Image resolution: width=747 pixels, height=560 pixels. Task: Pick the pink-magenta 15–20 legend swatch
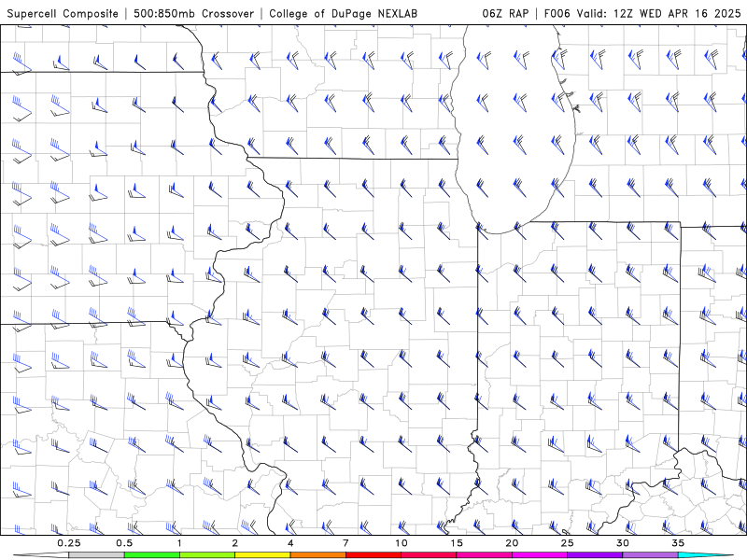(484, 555)
